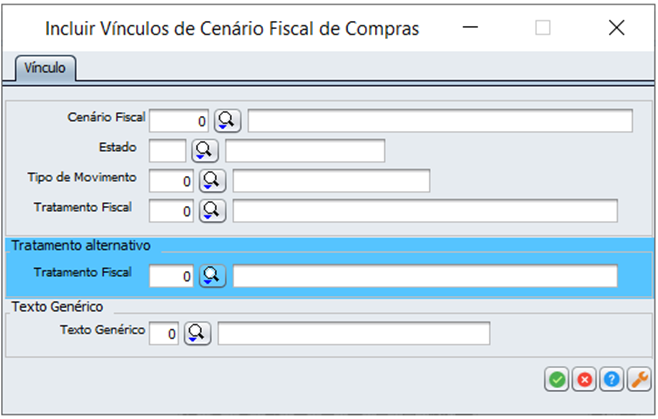Click the Cenário Fiscal description field
The image size is (658, 419).
click(x=440, y=121)
